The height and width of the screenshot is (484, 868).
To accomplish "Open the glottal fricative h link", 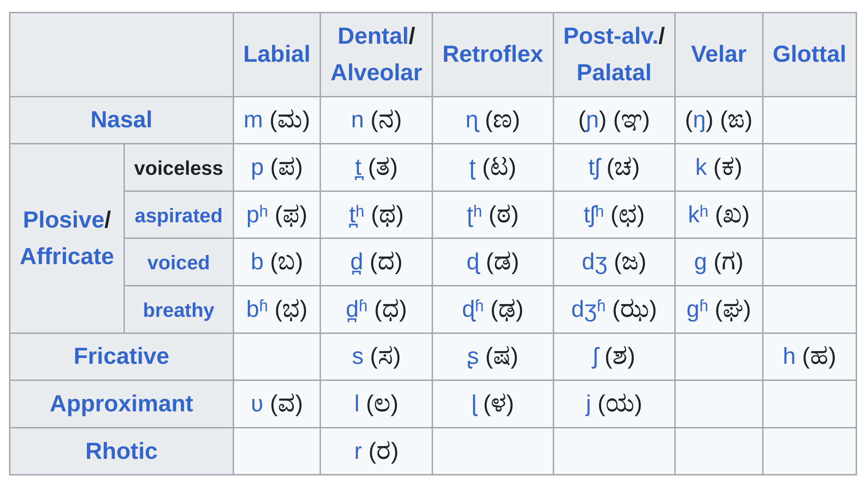I will [x=789, y=356].
